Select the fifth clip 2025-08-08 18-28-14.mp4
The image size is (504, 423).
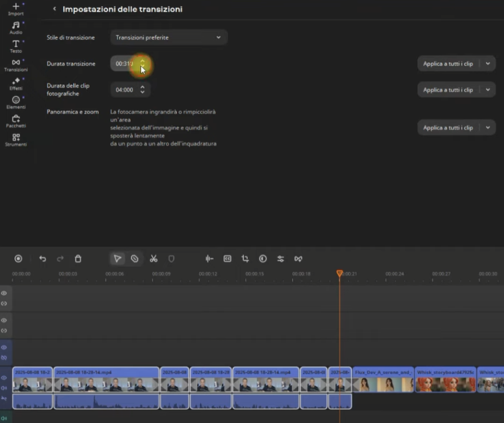[x=266, y=380]
